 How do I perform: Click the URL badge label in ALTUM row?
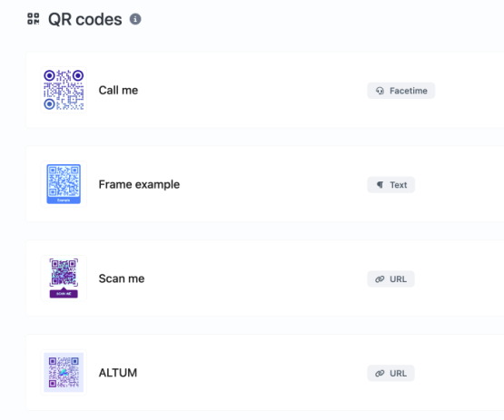coord(399,373)
